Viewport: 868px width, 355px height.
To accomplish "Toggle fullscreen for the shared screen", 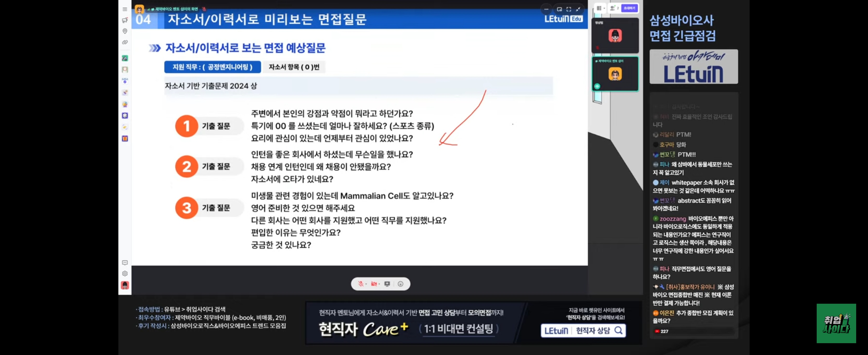I will [569, 10].
